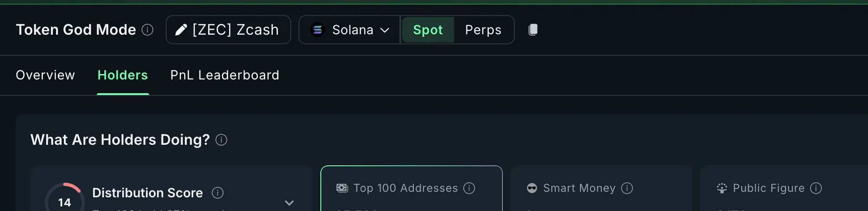Click info icon beside Token God Mode
Screen dimensions: 868x211
[147, 30]
